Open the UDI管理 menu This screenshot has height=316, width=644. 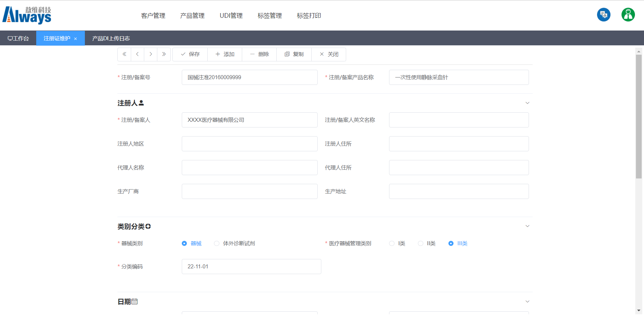click(x=231, y=16)
